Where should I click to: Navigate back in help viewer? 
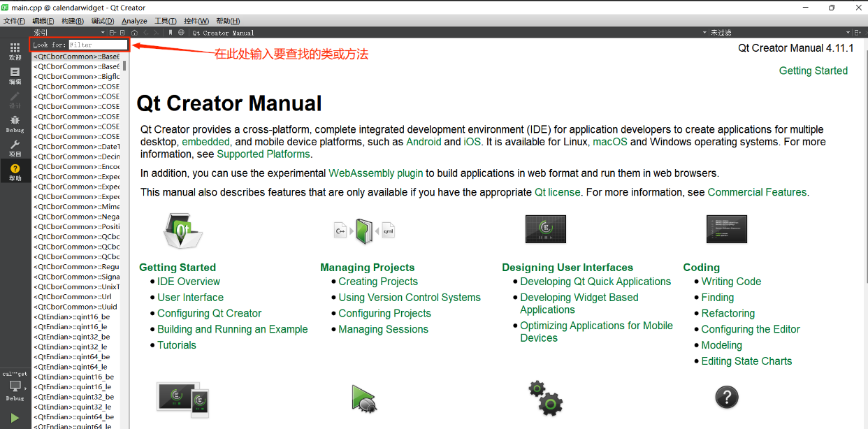146,32
